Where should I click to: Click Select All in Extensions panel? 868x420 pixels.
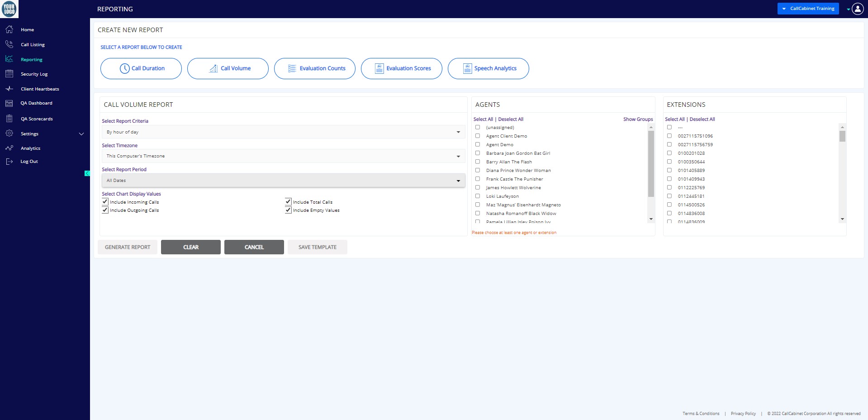tap(674, 119)
